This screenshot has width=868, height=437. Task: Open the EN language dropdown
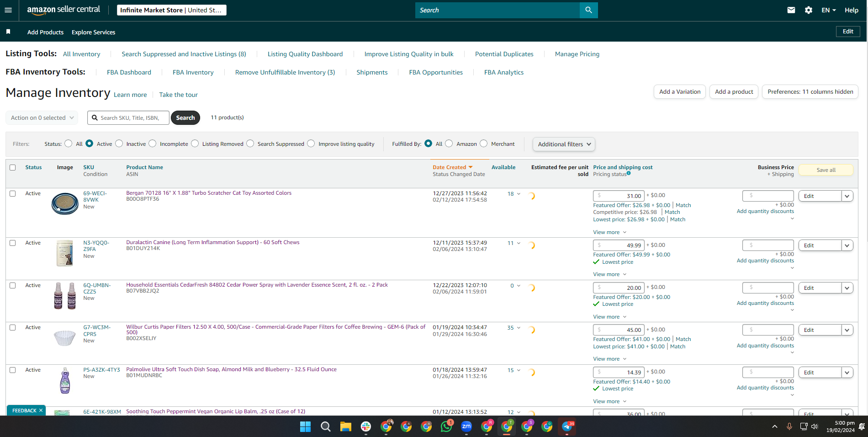(828, 10)
